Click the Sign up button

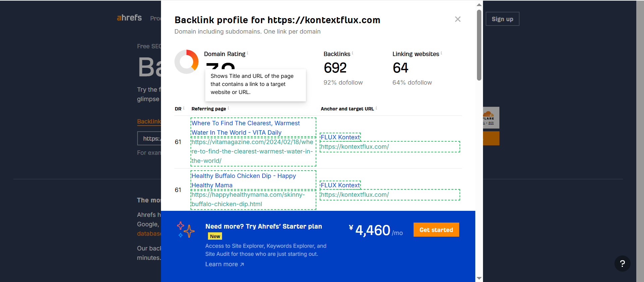coord(502,19)
